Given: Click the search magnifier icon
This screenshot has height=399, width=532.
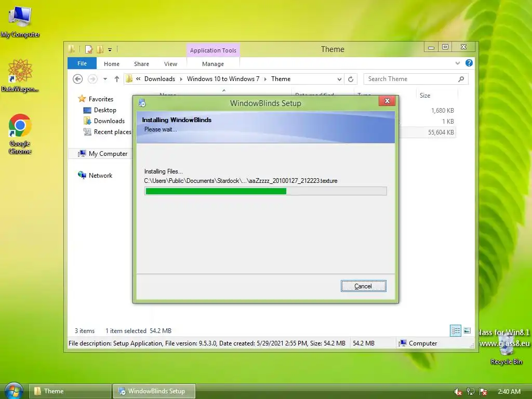Looking at the screenshot, I should coord(461,79).
